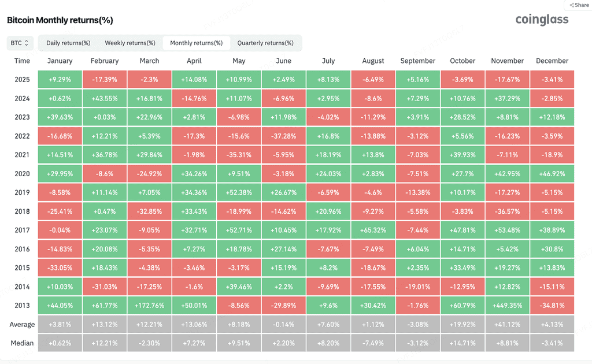Click the BTC selector up-down arrows
592x364 pixels.
(27, 43)
